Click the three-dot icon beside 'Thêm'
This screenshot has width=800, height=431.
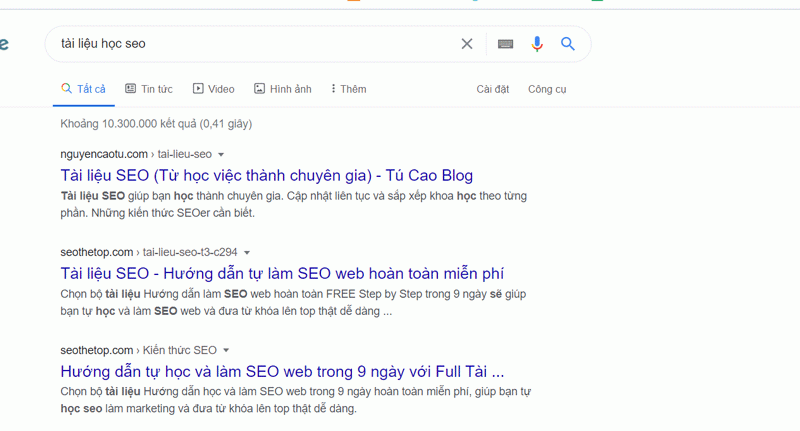[x=333, y=89]
